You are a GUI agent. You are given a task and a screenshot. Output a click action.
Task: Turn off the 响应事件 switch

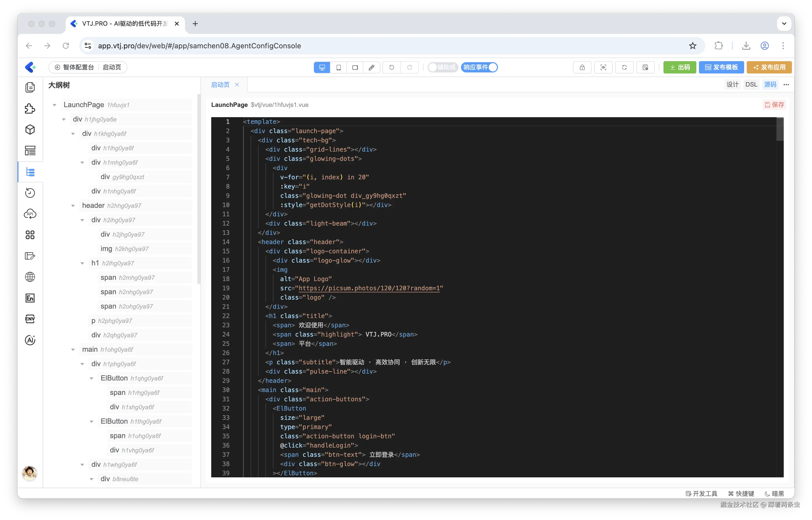[x=479, y=67]
